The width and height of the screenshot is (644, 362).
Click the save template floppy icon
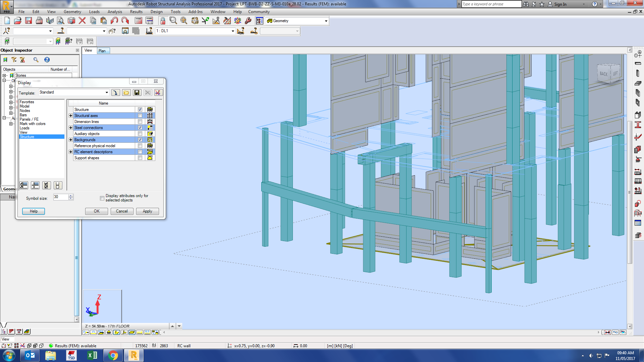(x=137, y=93)
